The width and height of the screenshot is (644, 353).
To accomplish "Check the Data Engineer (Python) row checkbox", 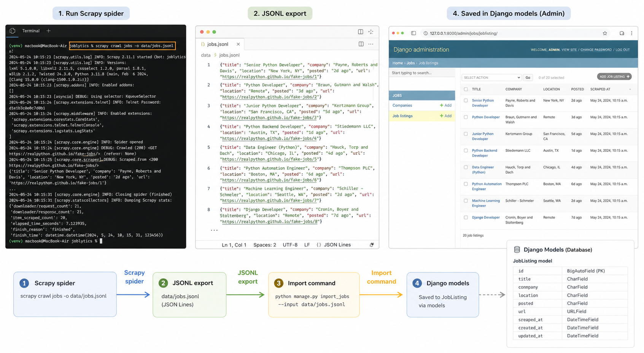I will tap(466, 168).
